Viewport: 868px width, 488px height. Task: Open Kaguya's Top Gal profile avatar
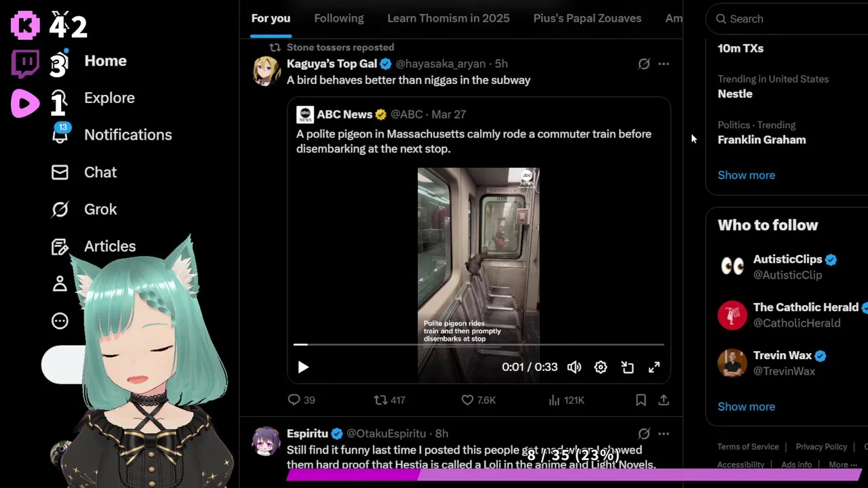pos(267,71)
